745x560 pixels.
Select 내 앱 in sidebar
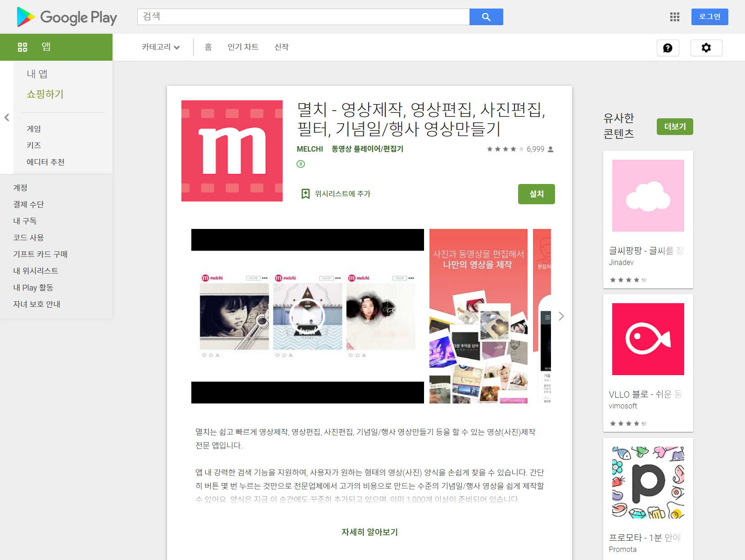click(37, 74)
